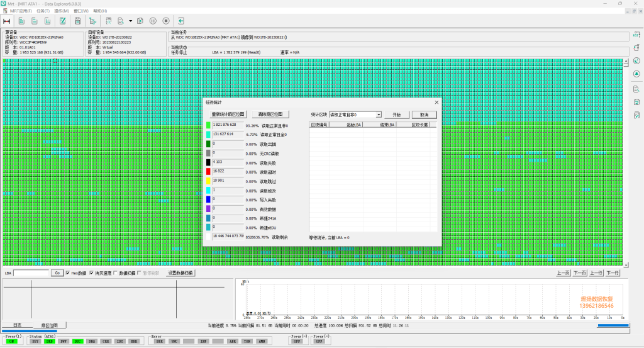644x348 pixels.
Task: Click the floppy disk save icon
Action: [x=77, y=21]
